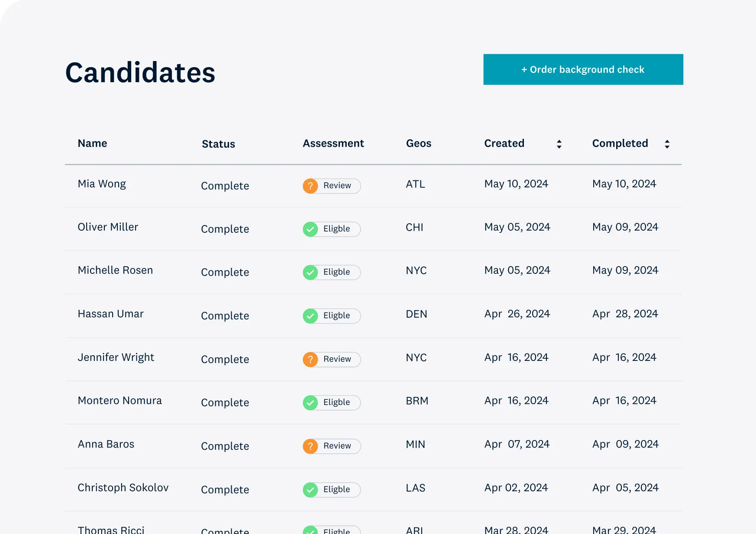Click the NYC geo in Michelle Rosen's row
756x534 pixels.
click(x=416, y=271)
